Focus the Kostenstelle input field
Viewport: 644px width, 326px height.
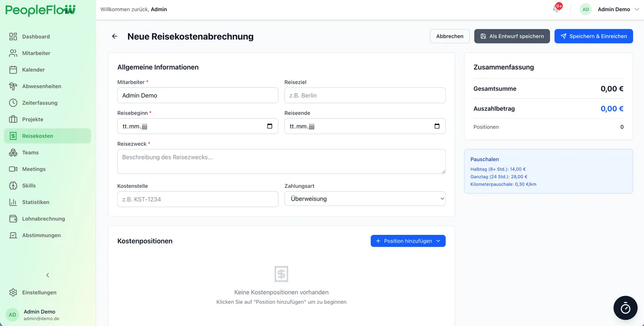198,199
